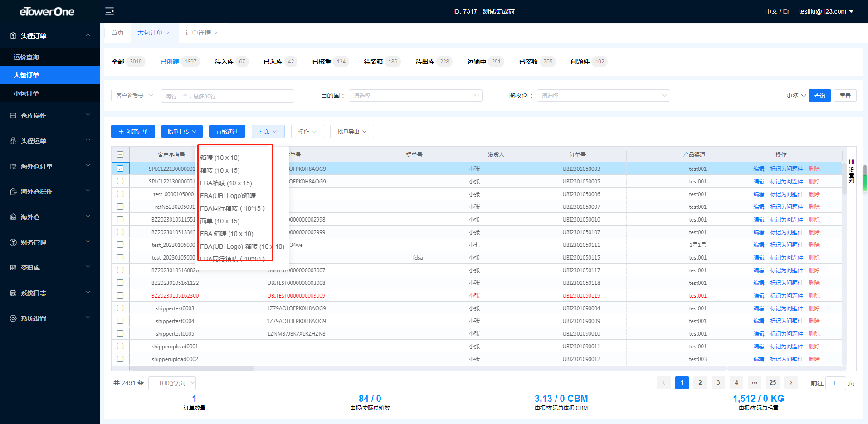The image size is (868, 424).
Task: Click the 查询 search button
Action: (x=820, y=96)
